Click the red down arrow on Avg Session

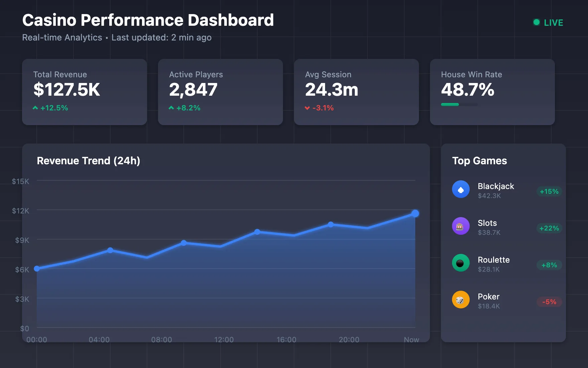(308, 108)
